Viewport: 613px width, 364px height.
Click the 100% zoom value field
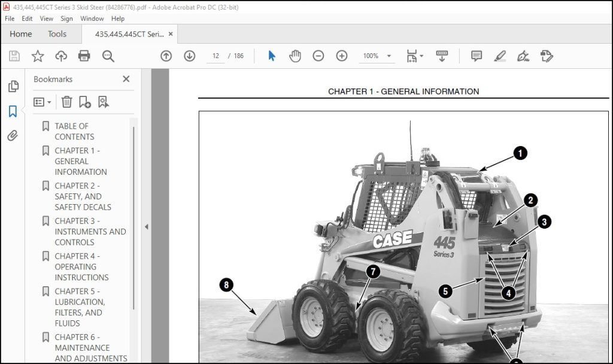click(x=371, y=56)
